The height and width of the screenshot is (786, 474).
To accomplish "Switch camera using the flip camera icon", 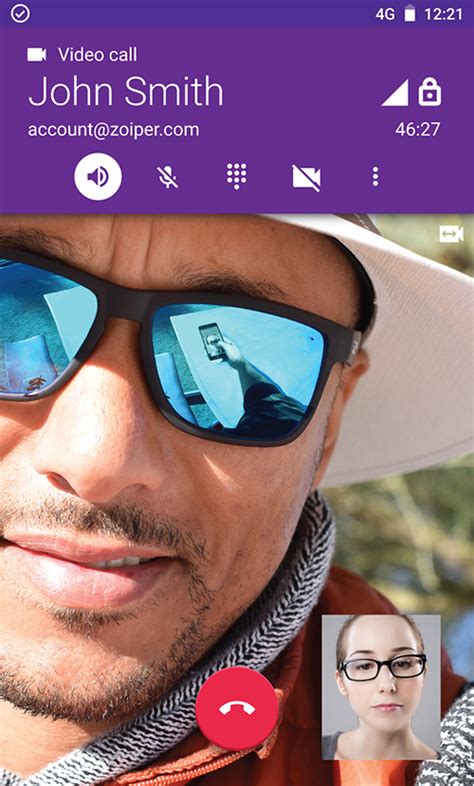I will click(451, 234).
